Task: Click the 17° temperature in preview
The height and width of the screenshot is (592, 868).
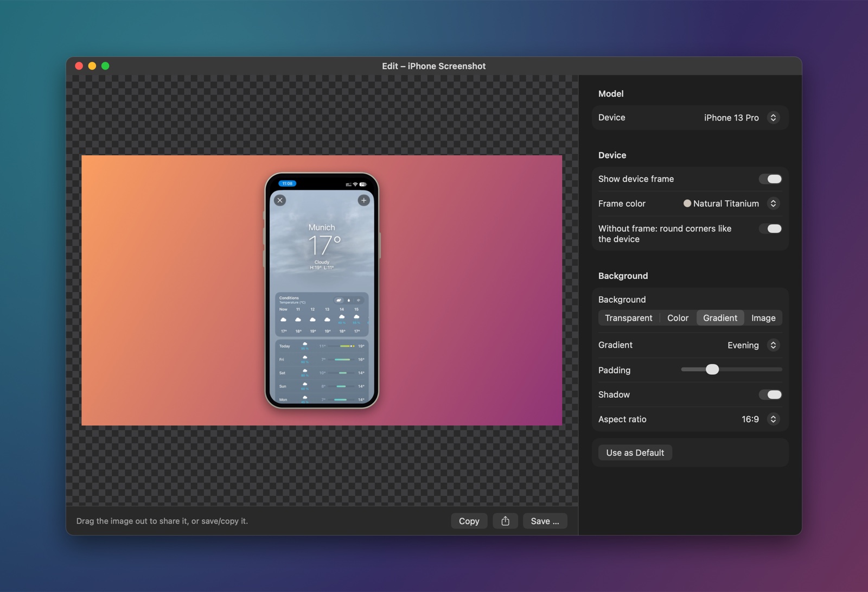Action: [324, 245]
